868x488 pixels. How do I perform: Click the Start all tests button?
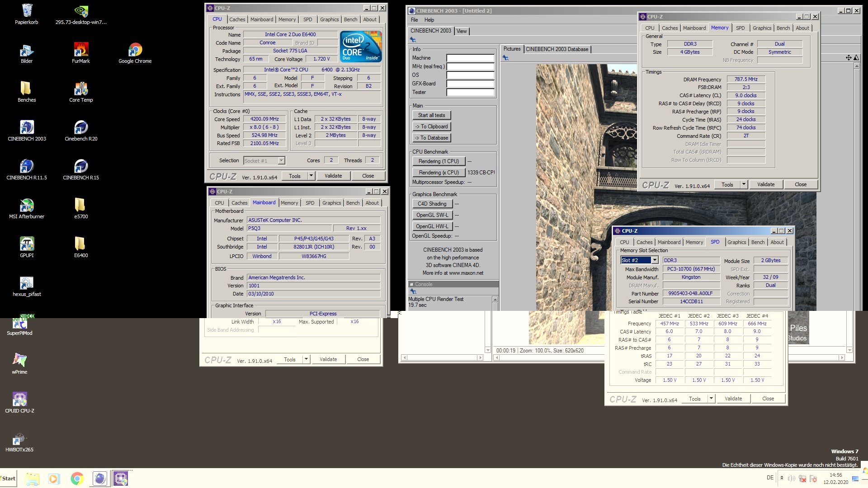pos(431,115)
